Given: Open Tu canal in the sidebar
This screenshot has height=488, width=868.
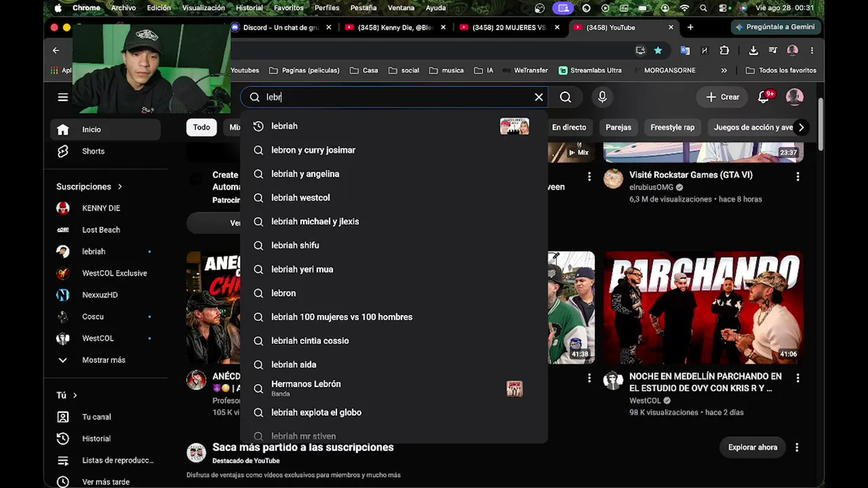Looking at the screenshot, I should tap(105, 417).
